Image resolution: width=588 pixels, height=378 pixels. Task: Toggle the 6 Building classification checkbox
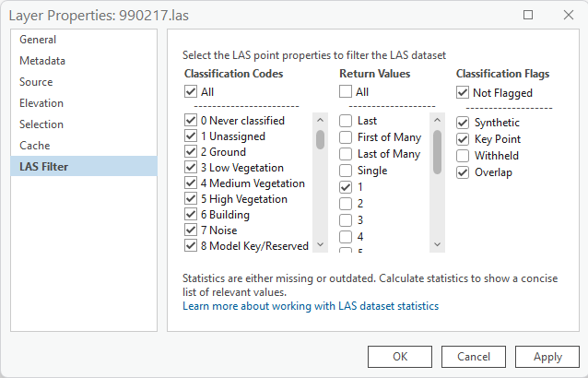pos(191,215)
